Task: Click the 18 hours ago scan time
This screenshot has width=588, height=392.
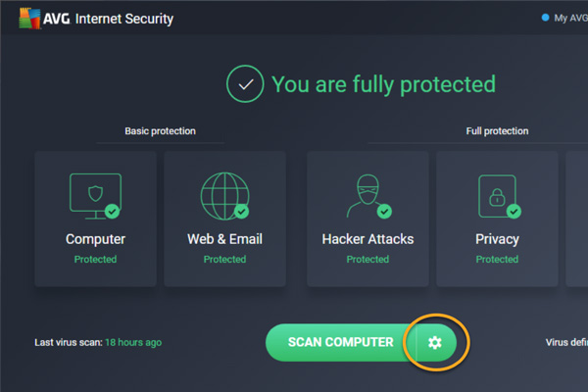Action: 133,342
